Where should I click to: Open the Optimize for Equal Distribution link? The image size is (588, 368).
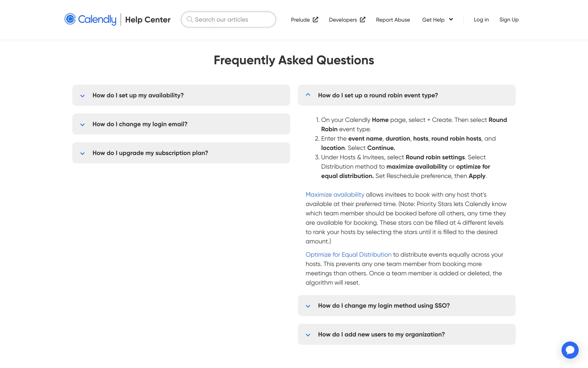[348, 255]
